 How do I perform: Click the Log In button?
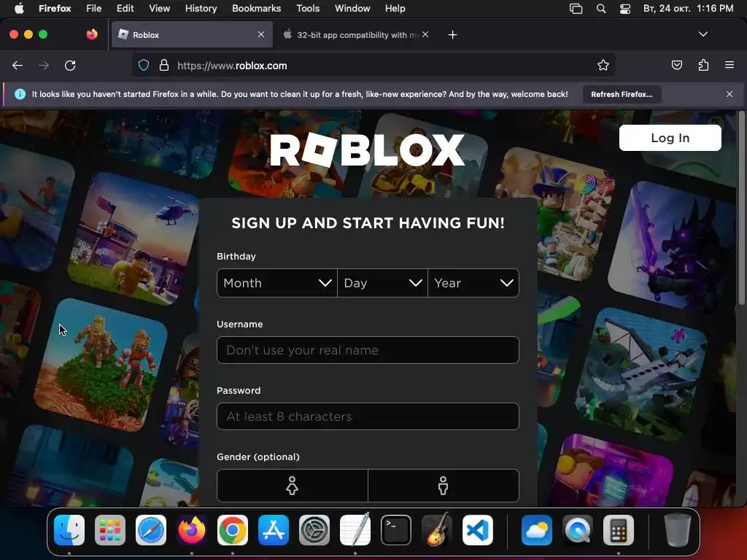coord(670,138)
